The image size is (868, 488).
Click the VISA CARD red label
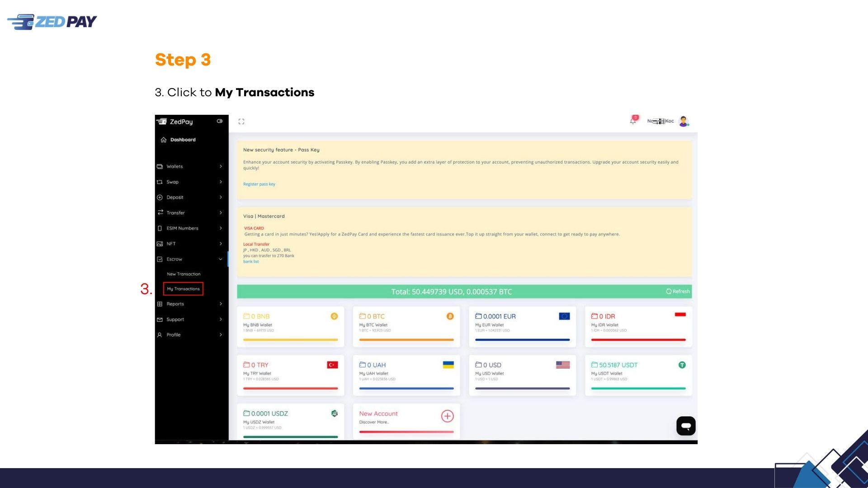pos(254,228)
